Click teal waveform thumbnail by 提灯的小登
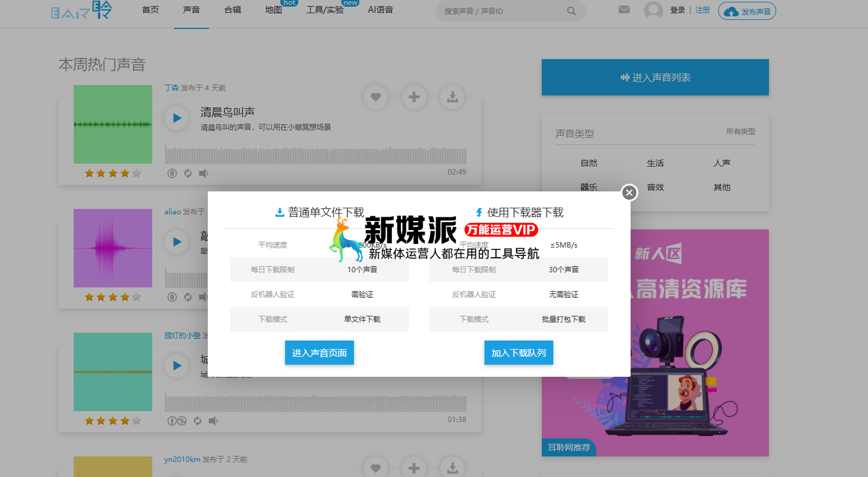868x477 pixels. pos(113,372)
